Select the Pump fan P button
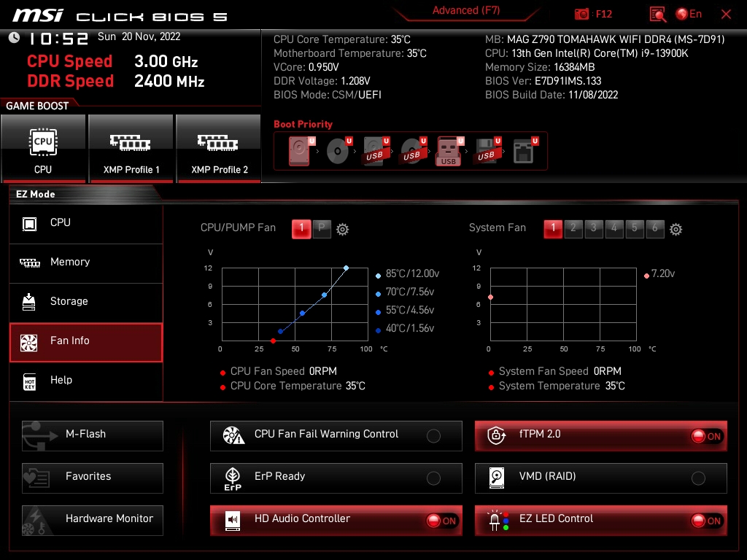Image resolution: width=747 pixels, height=560 pixels. 322,228
